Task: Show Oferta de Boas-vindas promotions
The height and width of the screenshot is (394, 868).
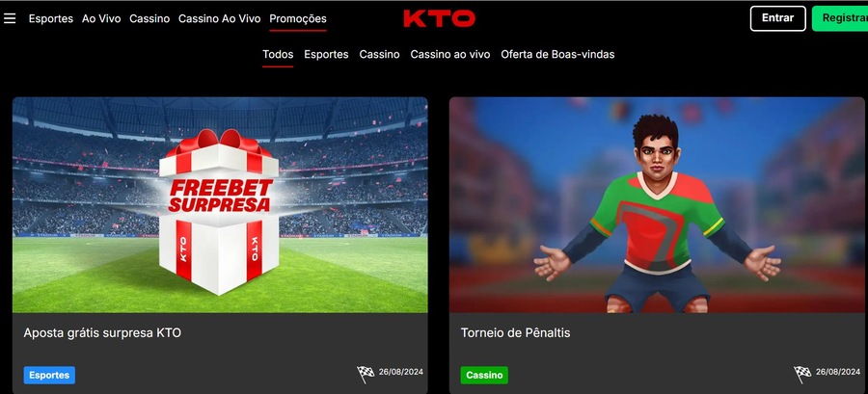Action: [557, 54]
